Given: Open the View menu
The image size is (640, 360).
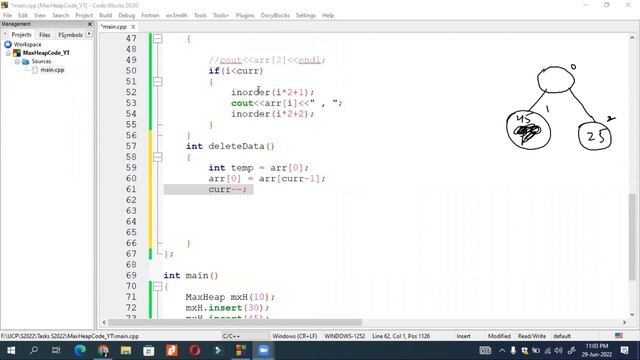Looking at the screenshot, I should coord(40,15).
